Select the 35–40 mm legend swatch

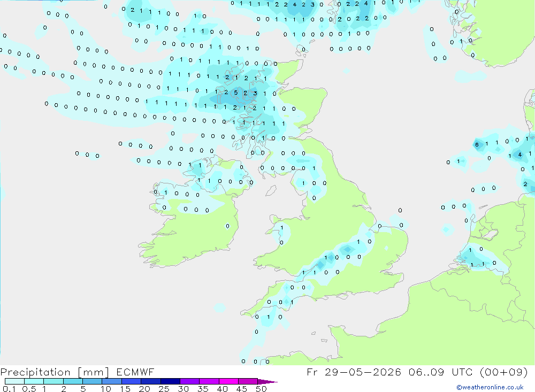[x=209, y=381]
